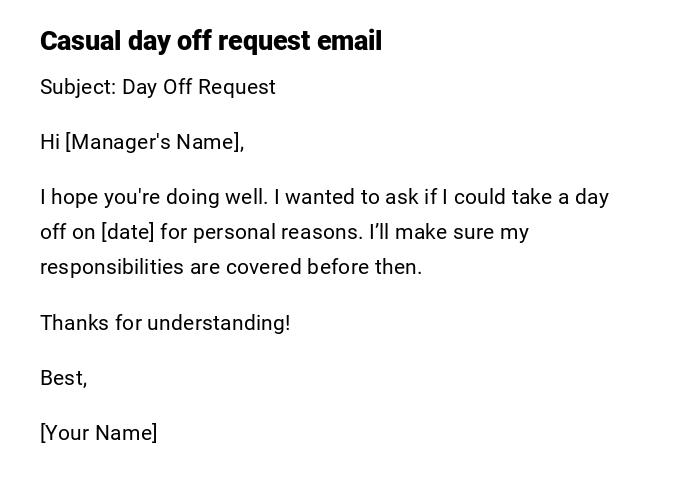Click the word 'Hi' in the greeting
700x495 pixels.
(x=50, y=142)
